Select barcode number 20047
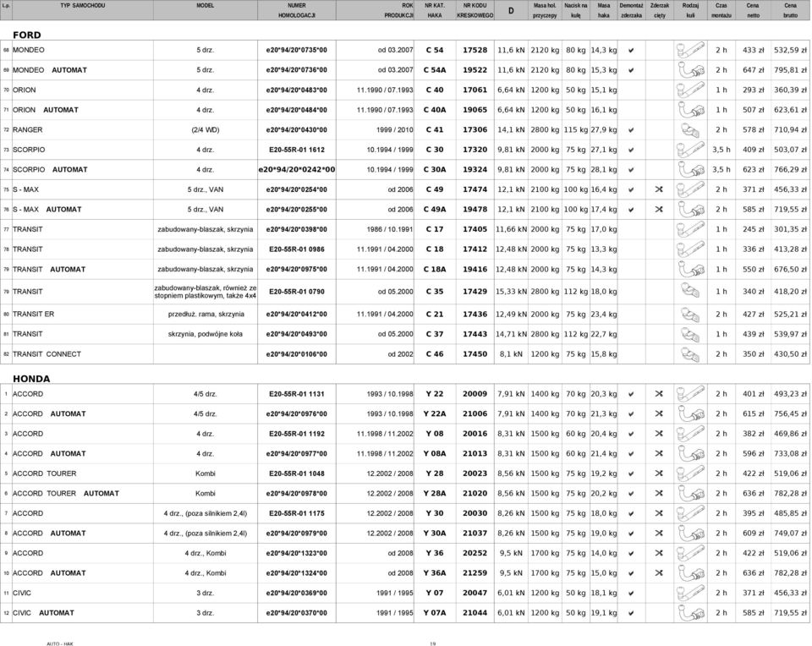The width and height of the screenshot is (812, 646). point(475,593)
